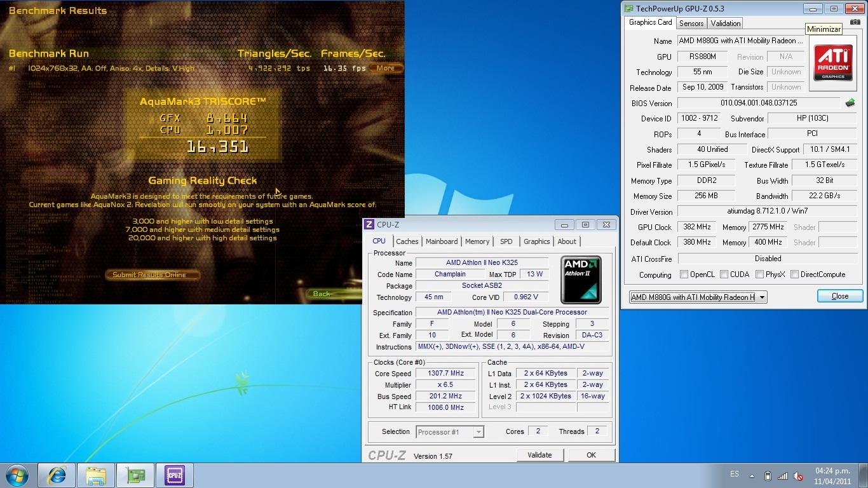Click CPU-Z OK button
868x488 pixels.
[x=591, y=455]
